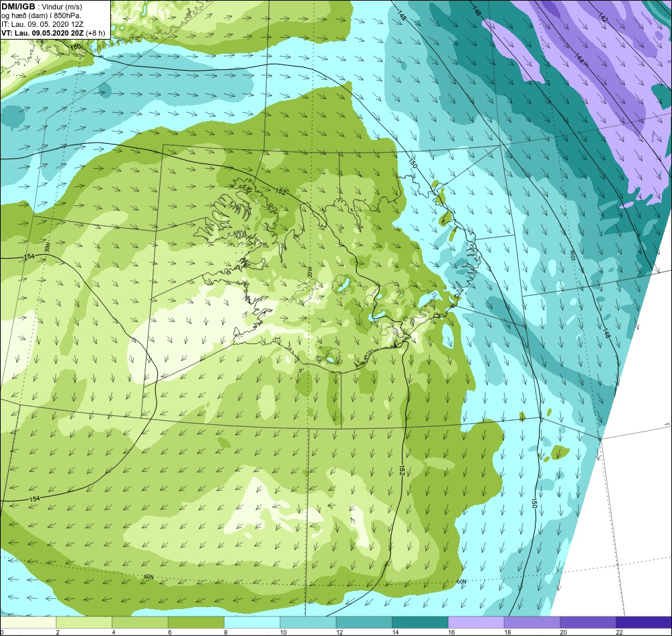Pick the 12–14 m/s teal legend swatch

pos(364,623)
